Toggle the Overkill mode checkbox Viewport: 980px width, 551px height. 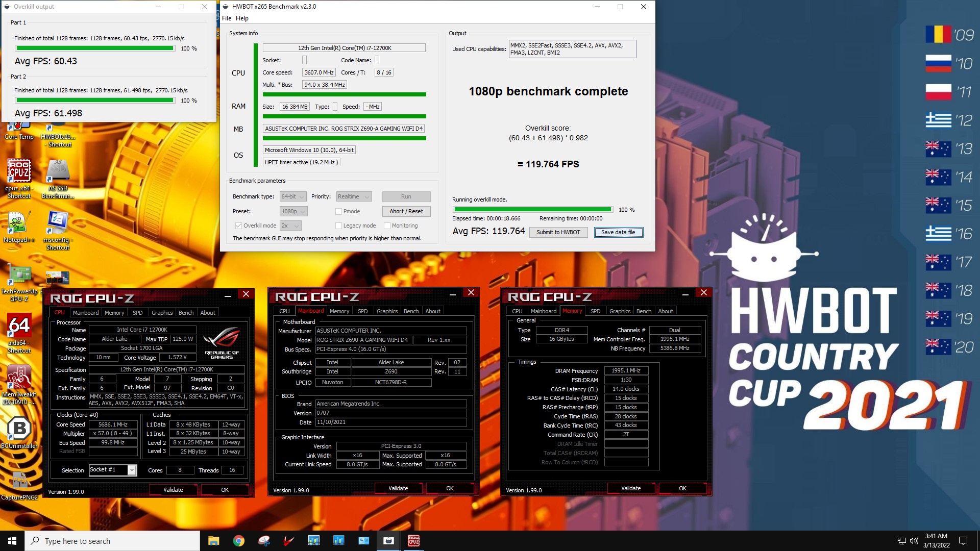(238, 226)
